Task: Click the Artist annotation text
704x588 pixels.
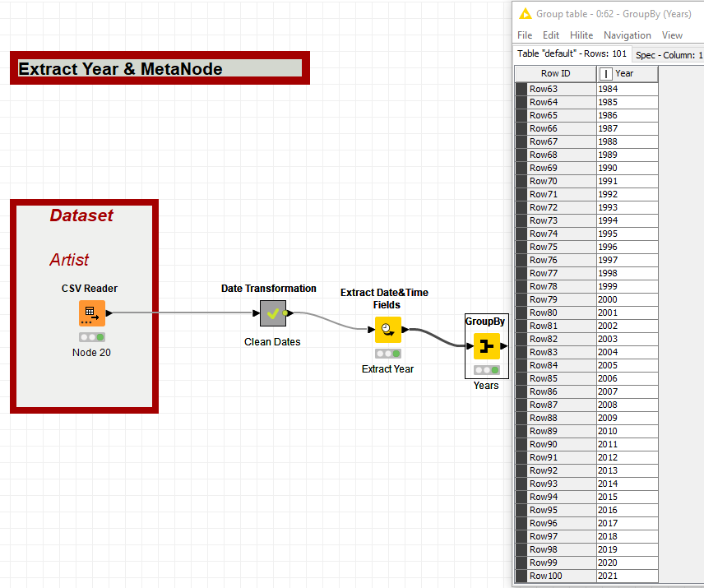Action: point(69,259)
